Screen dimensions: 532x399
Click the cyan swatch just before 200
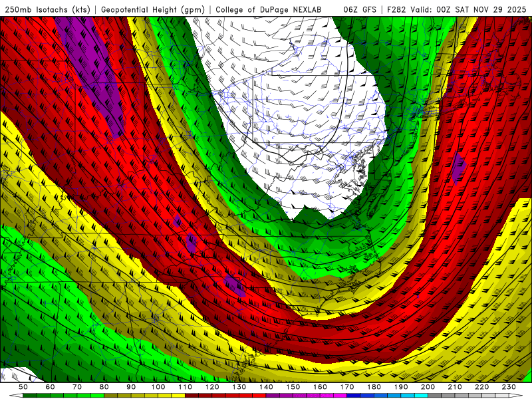point(421,396)
